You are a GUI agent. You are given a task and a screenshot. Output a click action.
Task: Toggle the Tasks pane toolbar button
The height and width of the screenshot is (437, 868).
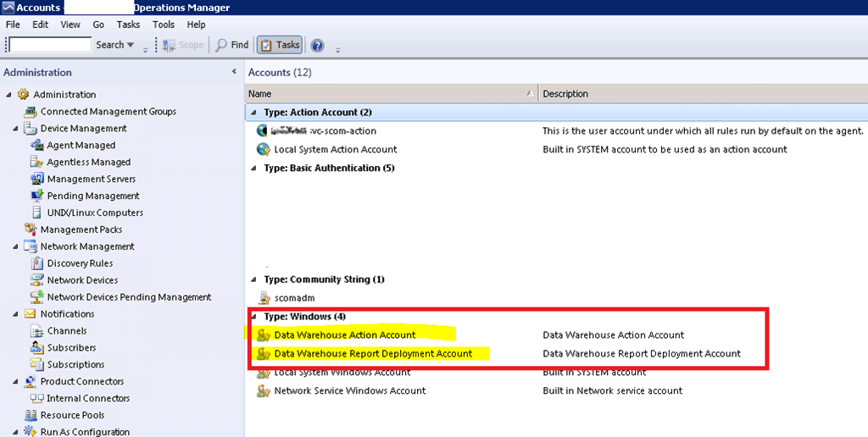[x=280, y=45]
